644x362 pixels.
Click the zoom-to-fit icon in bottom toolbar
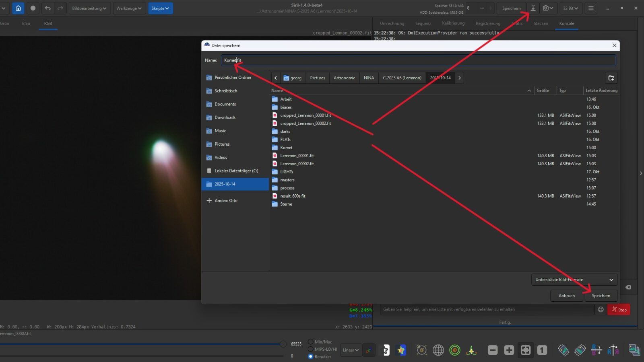[526, 350]
